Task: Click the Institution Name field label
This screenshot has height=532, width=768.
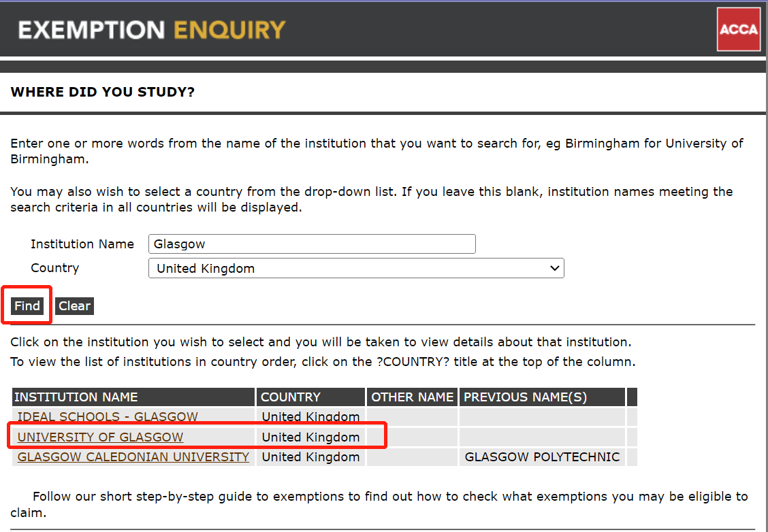Action: pyautogui.click(x=82, y=244)
